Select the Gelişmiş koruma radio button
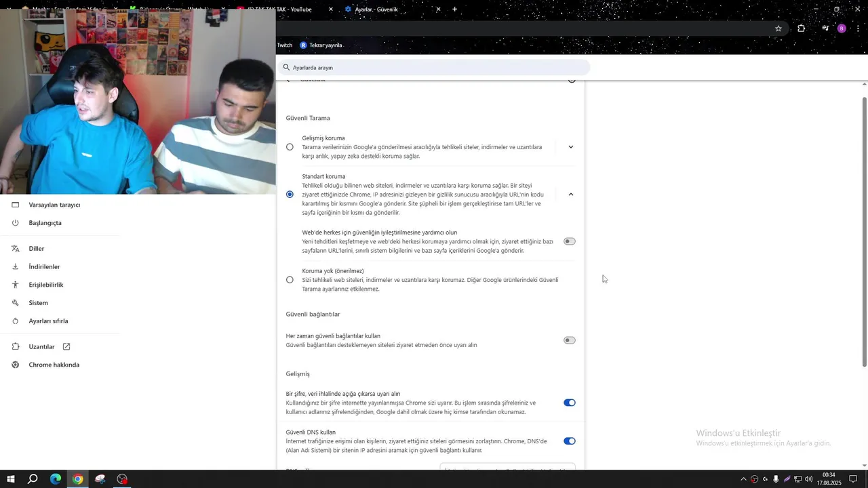Screen dimensions: 868x488 [x=290, y=147]
